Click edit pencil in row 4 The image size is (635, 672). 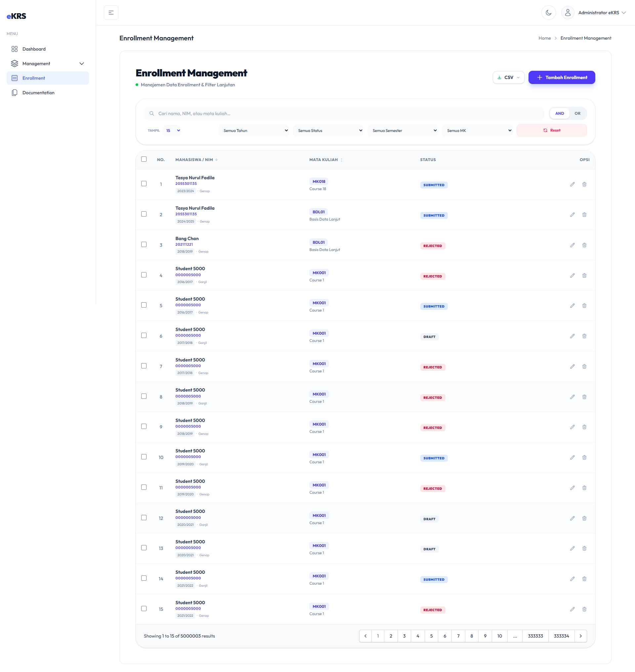click(572, 275)
